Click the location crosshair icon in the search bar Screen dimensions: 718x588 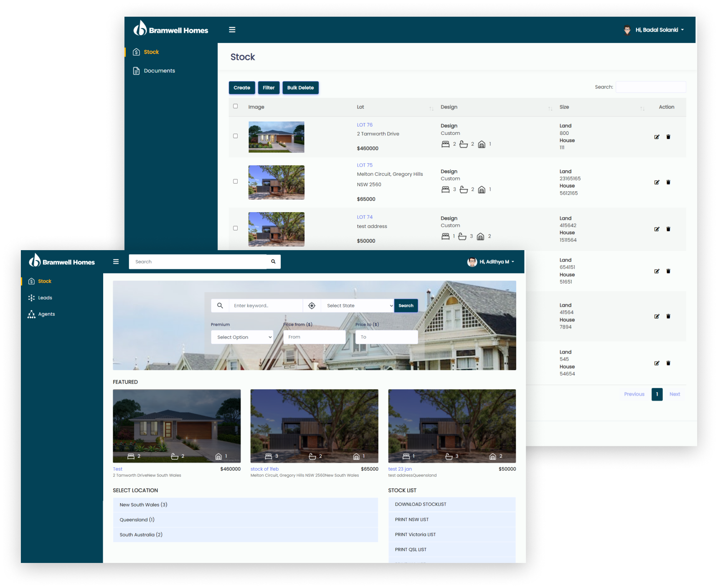(x=312, y=305)
